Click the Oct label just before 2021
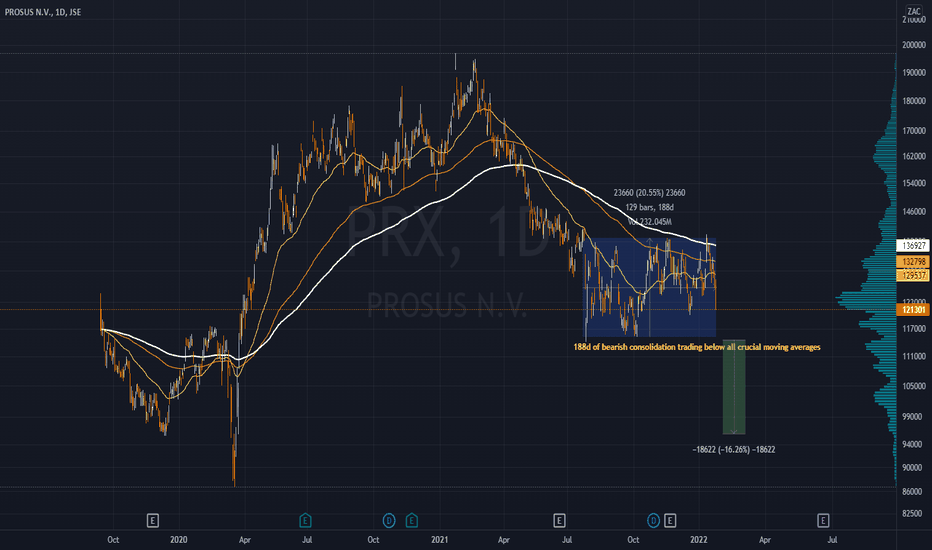 (x=373, y=540)
